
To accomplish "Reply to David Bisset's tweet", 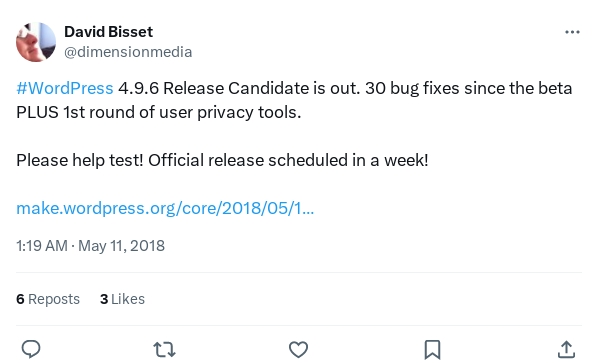I will (x=31, y=349).
